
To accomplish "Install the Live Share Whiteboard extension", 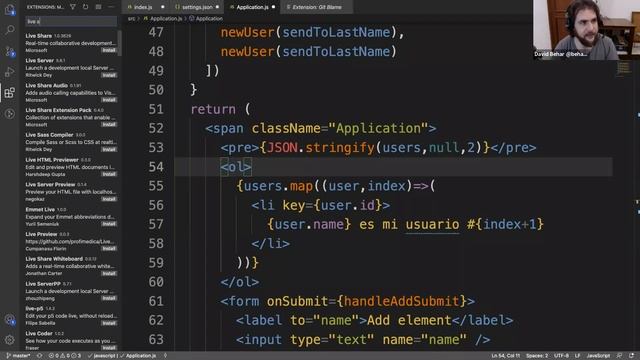I will click(x=109, y=273).
